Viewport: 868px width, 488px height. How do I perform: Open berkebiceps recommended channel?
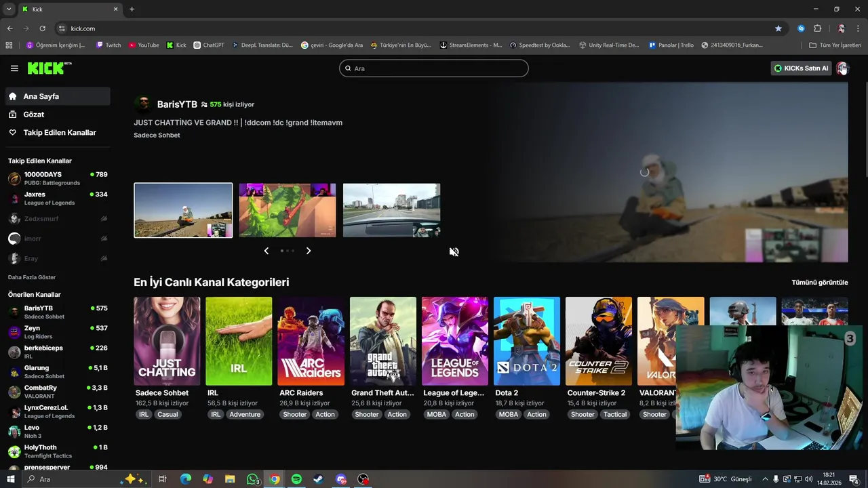(58, 352)
